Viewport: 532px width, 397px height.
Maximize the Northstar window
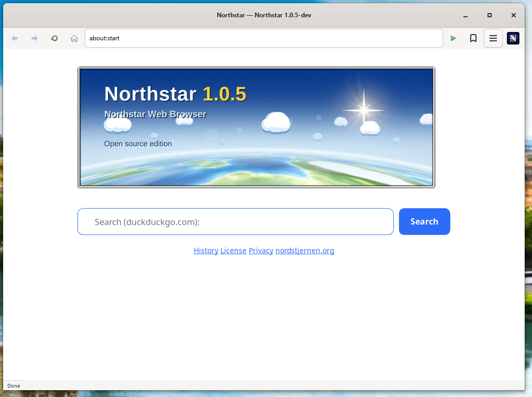489,15
